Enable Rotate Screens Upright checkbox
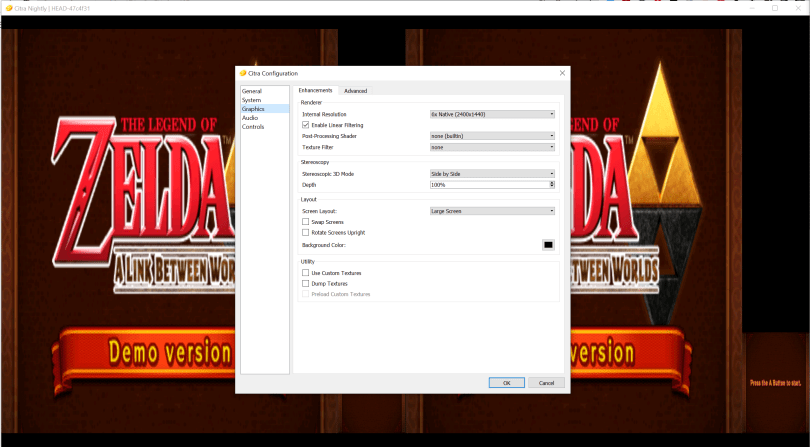The image size is (810, 447). [x=306, y=233]
